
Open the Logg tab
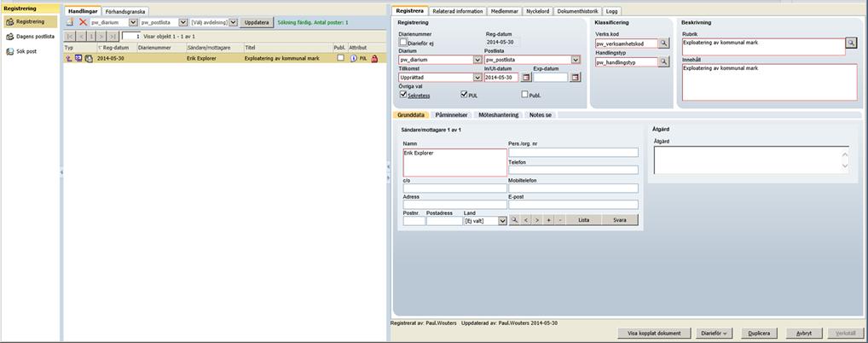[611, 11]
